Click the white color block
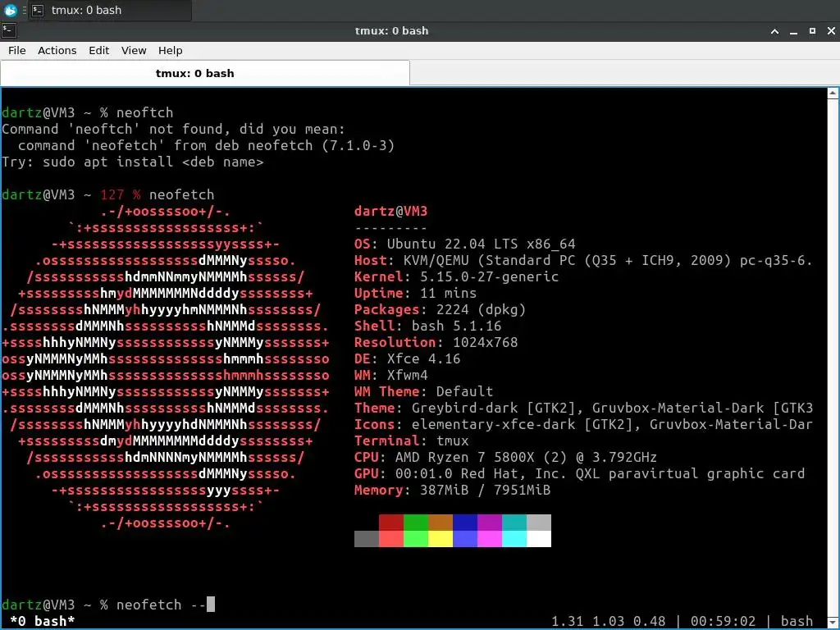 [539, 539]
